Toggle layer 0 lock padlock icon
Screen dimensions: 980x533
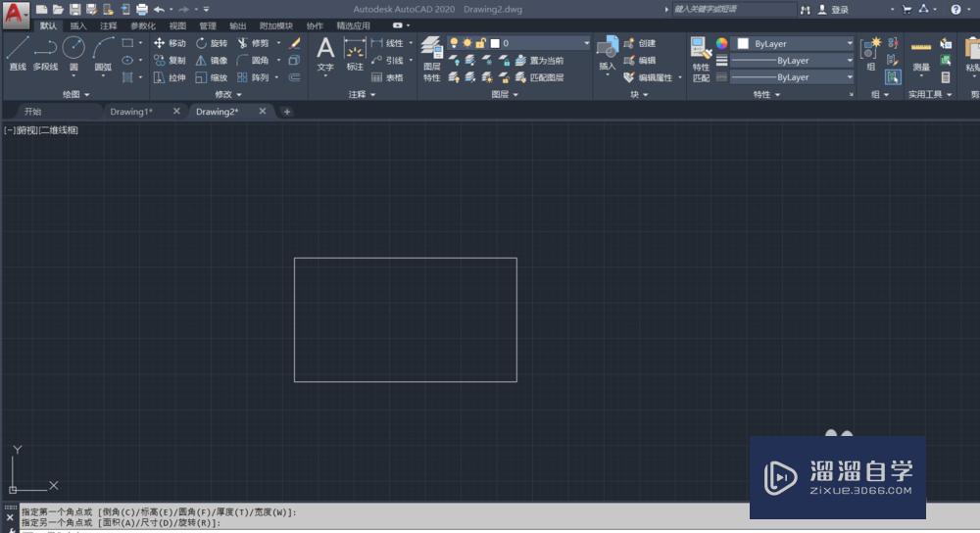[480, 43]
